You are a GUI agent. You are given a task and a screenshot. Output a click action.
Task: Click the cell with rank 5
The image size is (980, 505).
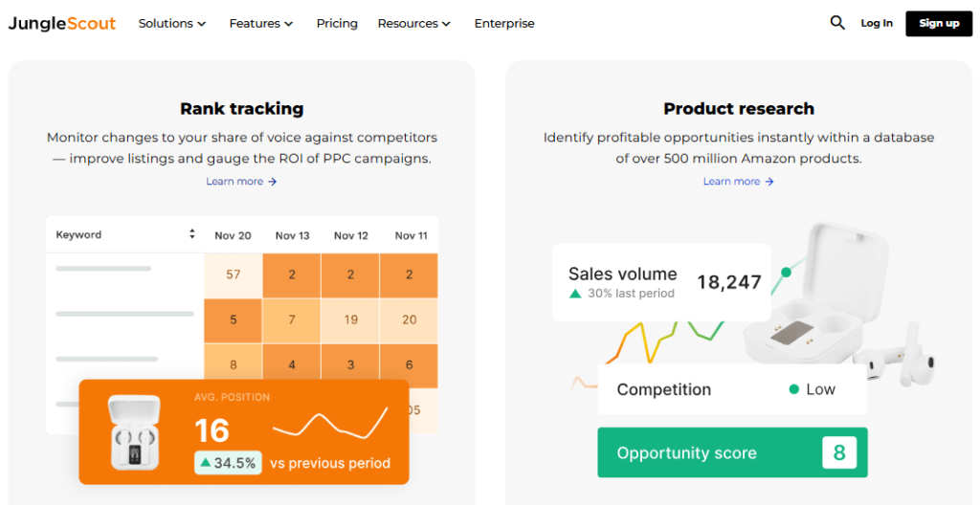(234, 320)
